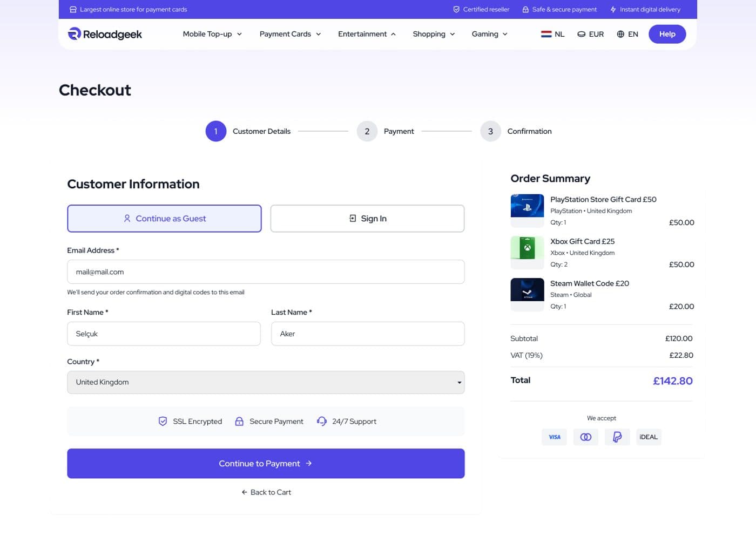
Task: Expand the Mobile Top-up menu
Action: coord(212,34)
